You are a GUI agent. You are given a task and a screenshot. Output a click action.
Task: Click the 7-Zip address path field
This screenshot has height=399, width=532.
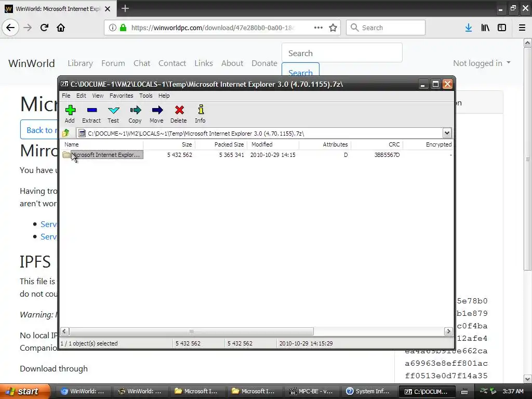(260, 134)
